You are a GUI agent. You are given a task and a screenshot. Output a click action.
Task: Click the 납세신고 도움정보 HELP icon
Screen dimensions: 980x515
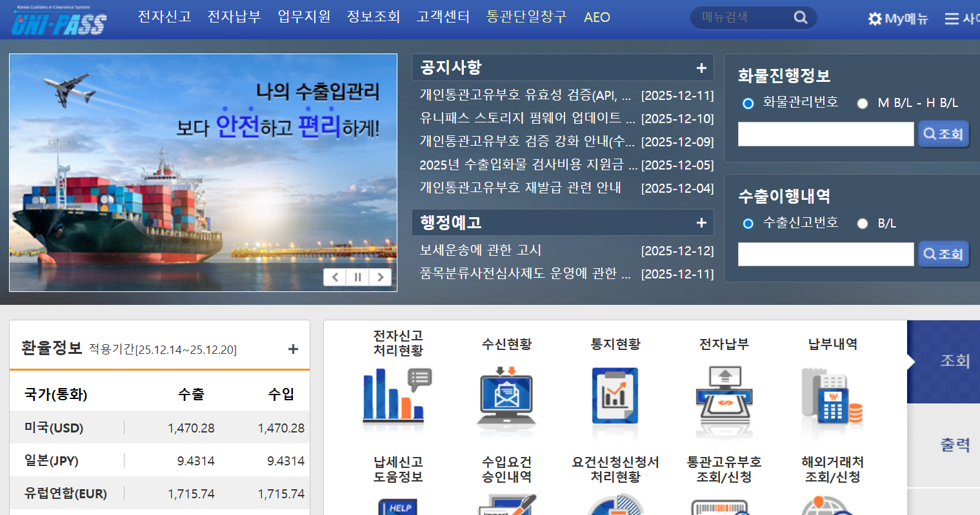398,509
